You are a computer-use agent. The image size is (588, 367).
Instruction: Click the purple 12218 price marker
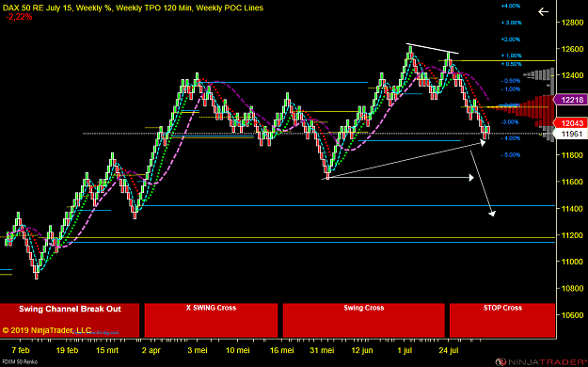[570, 100]
